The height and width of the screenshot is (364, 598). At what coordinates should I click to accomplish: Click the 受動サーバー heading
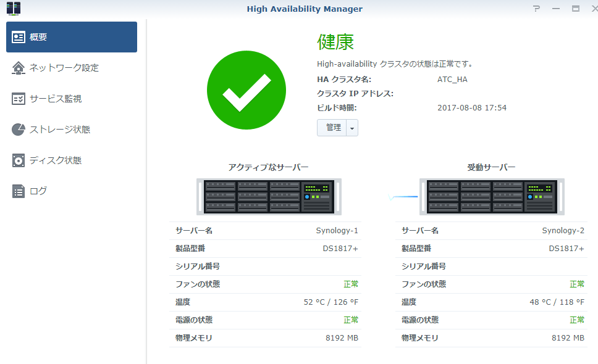491,167
